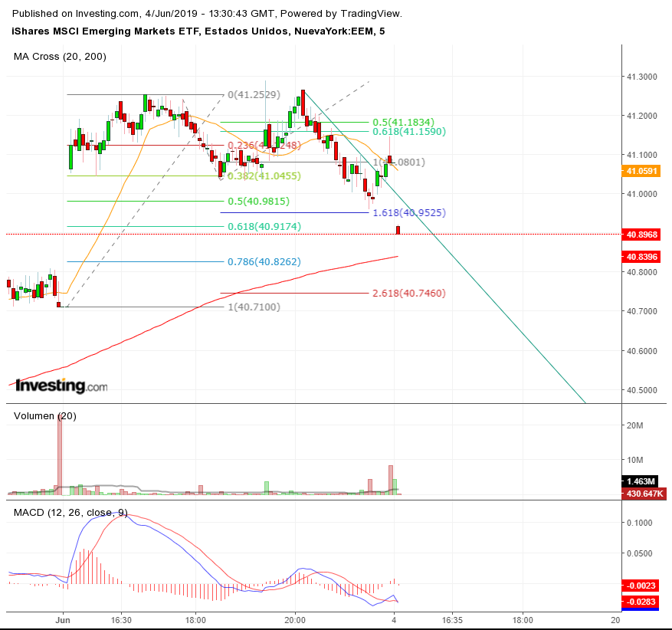Click the orange 41.0591 price tag
The height and width of the screenshot is (630, 672).
(641, 171)
